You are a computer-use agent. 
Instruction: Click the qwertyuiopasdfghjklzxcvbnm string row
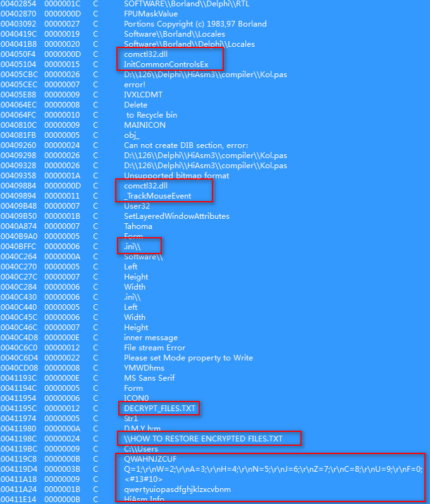pyautogui.click(x=178, y=489)
